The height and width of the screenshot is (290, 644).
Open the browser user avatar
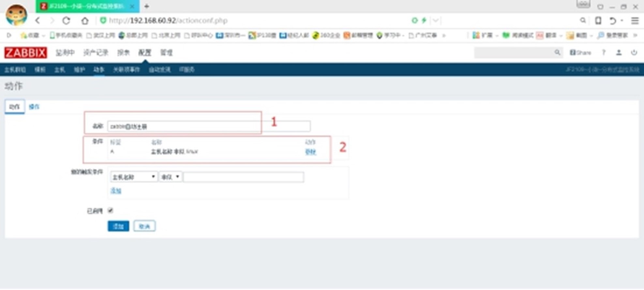click(x=16, y=15)
